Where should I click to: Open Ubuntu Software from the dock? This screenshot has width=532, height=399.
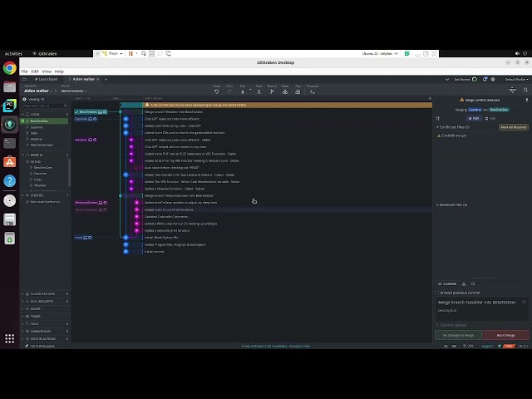9,162
